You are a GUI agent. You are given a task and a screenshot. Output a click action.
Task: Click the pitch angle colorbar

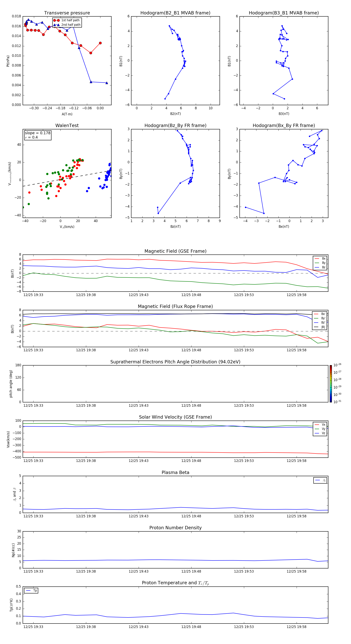pos(331,384)
